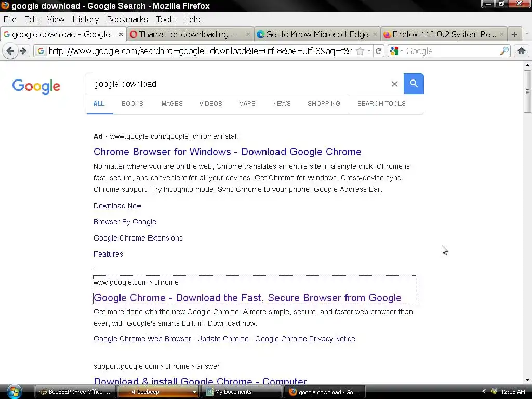Open the Help menu

click(x=192, y=19)
